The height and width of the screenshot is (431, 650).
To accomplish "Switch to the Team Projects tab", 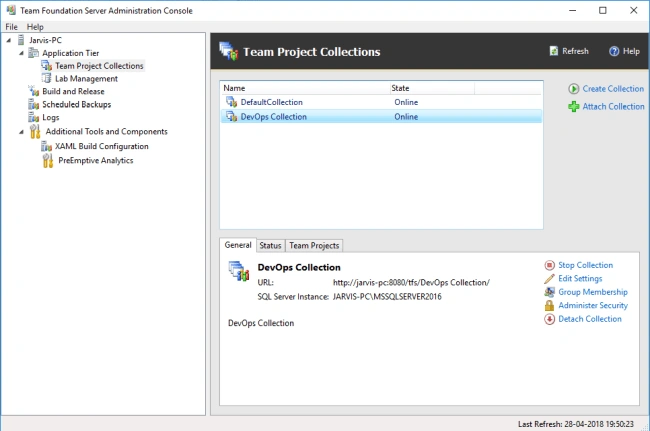I will coord(314,245).
